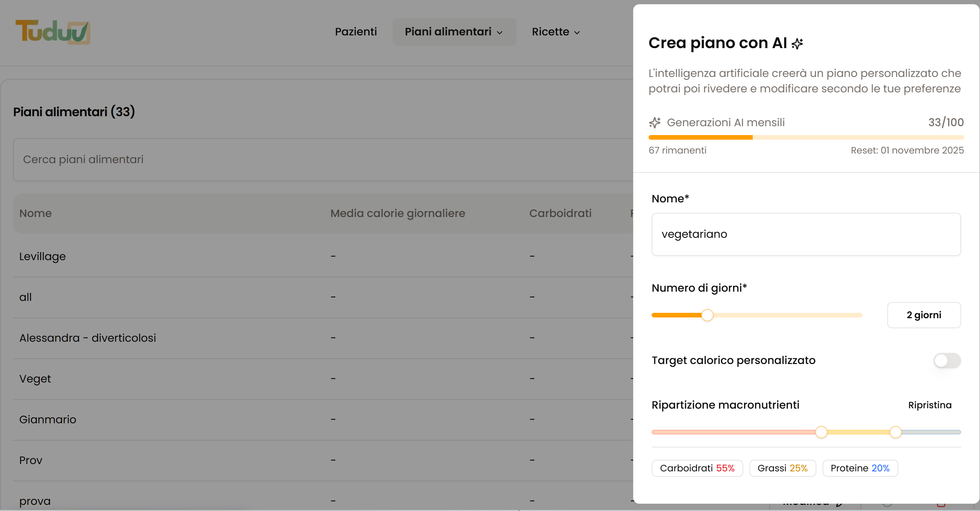Click the 2 giorni value box
Screen dimensions: 980x511
point(923,315)
